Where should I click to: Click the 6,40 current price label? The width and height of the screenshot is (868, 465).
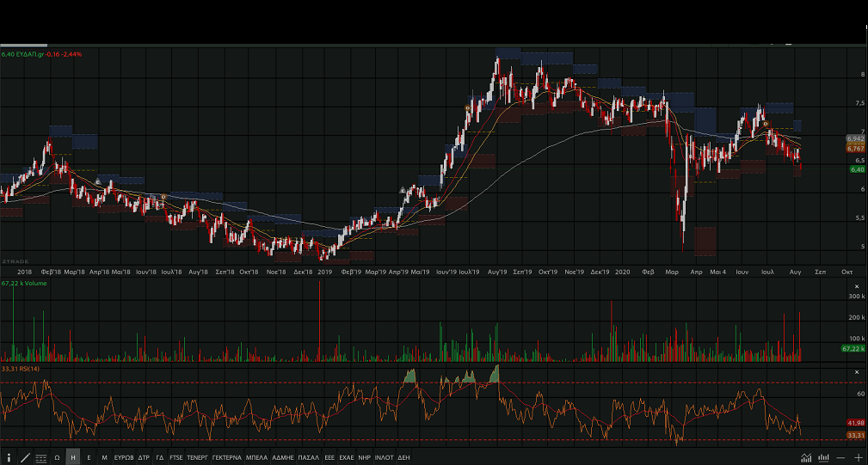click(x=856, y=169)
